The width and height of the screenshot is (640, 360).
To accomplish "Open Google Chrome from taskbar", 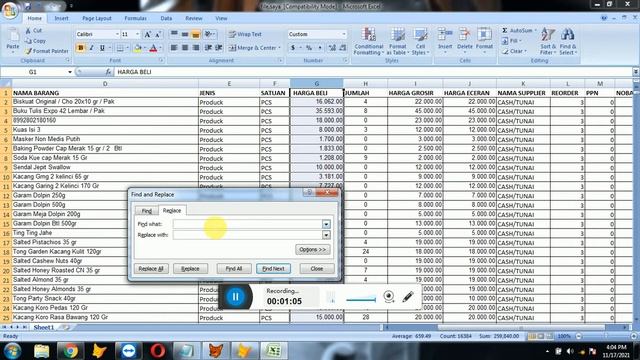I will pyautogui.click(x=70, y=351).
